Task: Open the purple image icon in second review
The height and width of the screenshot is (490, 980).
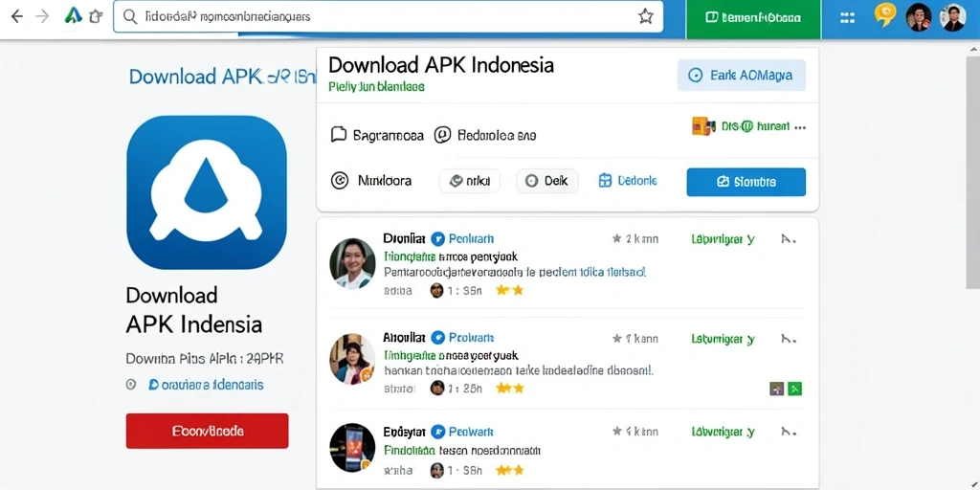Action: pos(777,389)
